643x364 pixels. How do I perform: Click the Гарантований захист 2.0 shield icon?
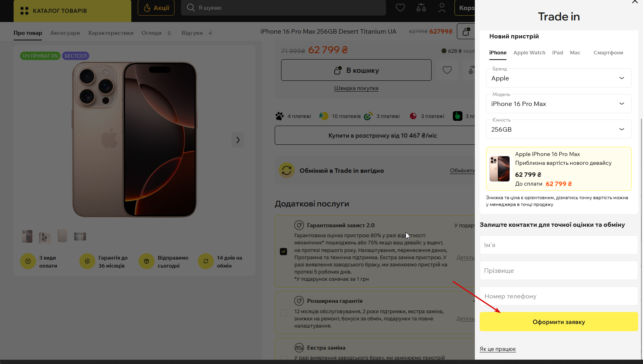(299, 225)
